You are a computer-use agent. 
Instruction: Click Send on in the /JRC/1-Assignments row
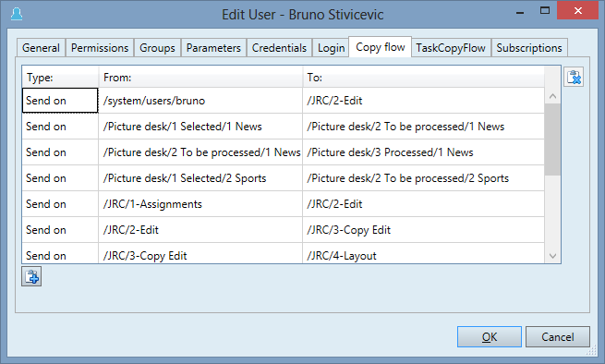60,204
